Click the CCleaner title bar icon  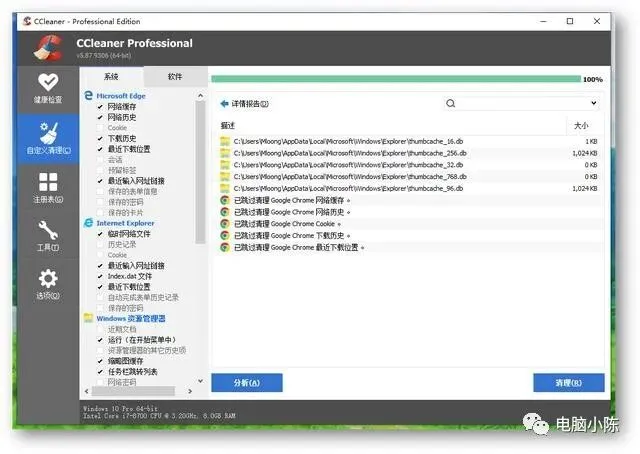point(27,21)
